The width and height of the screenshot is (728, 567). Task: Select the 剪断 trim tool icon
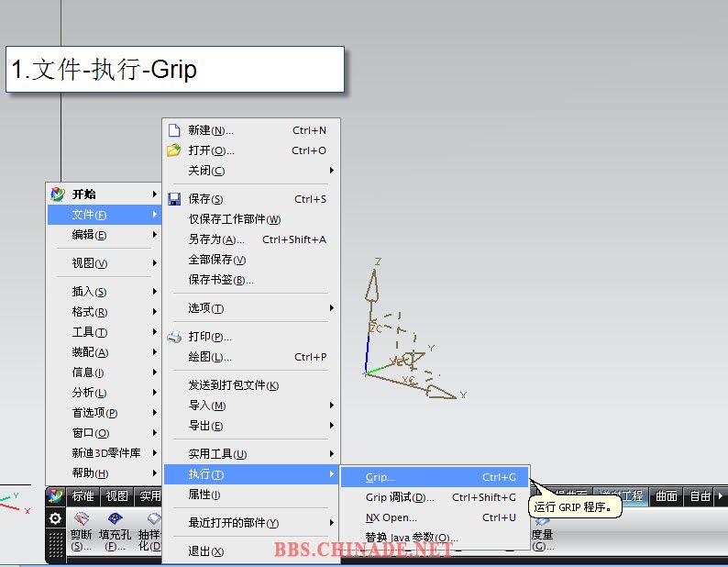82,518
